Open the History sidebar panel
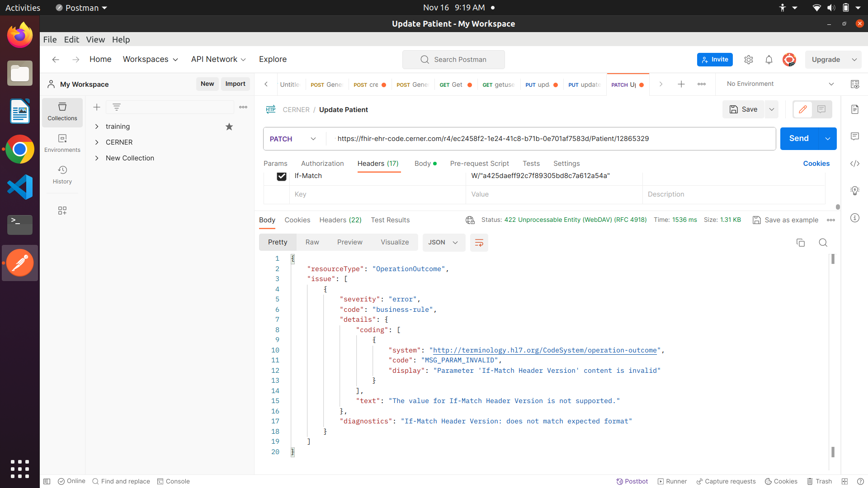 pyautogui.click(x=62, y=175)
